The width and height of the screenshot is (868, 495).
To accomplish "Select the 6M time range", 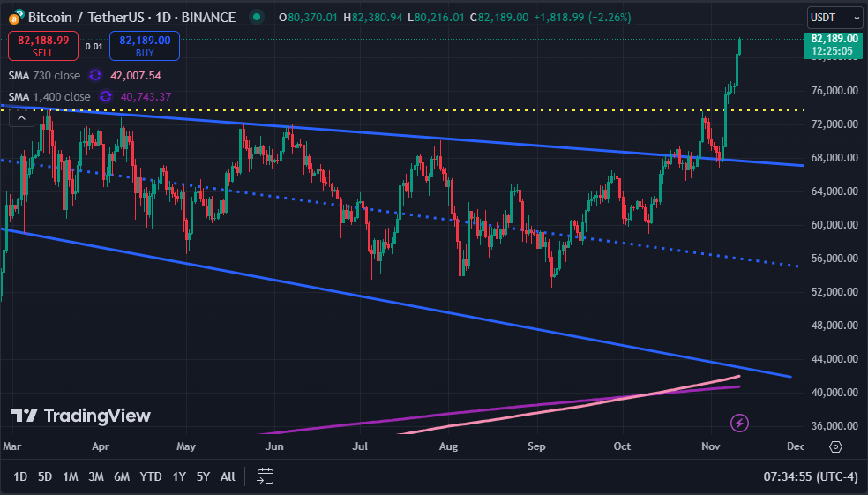I will [122, 476].
